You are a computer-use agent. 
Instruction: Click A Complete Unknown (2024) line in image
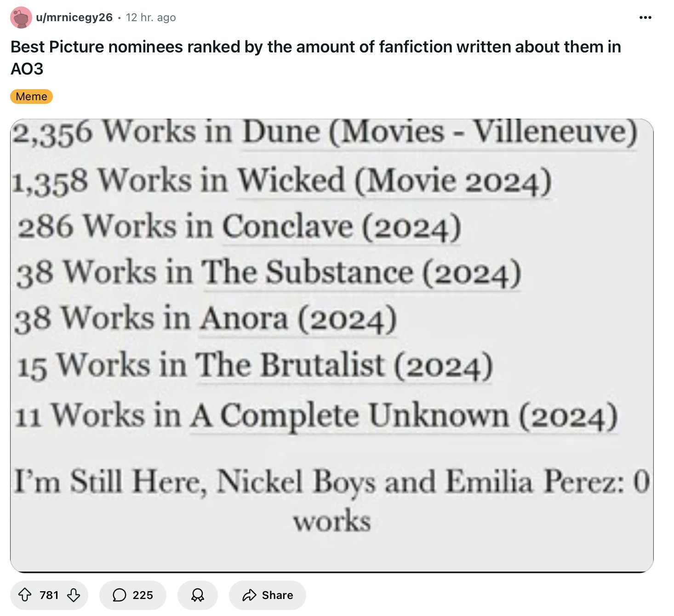[316, 416]
